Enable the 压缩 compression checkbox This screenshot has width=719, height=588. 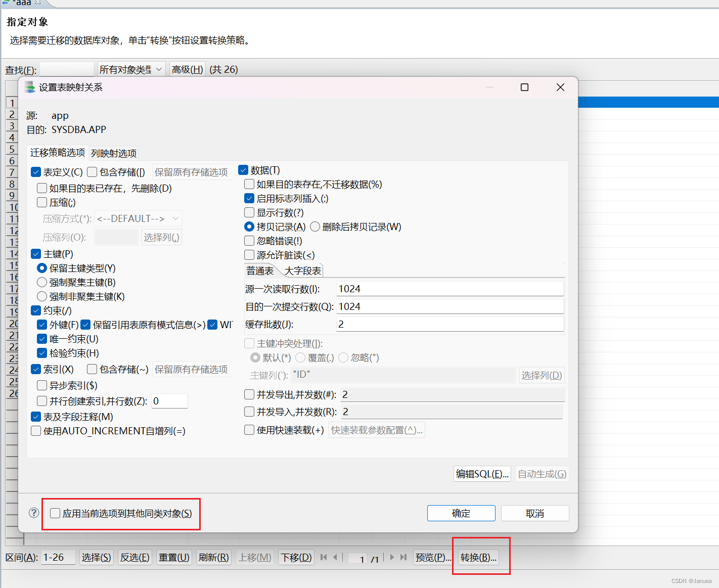[x=42, y=202]
